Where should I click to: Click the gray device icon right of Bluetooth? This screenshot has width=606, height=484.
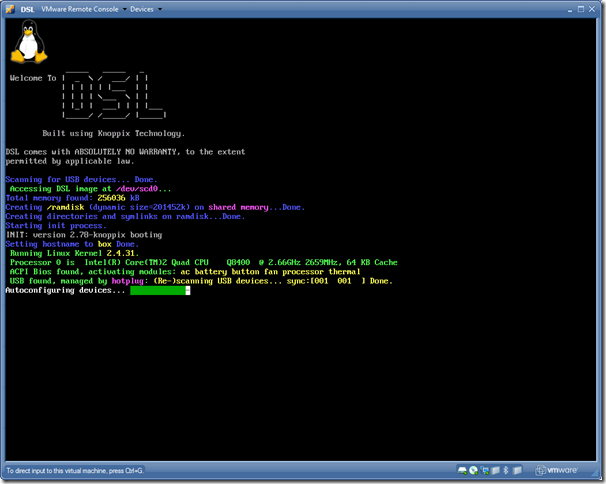pos(517,470)
